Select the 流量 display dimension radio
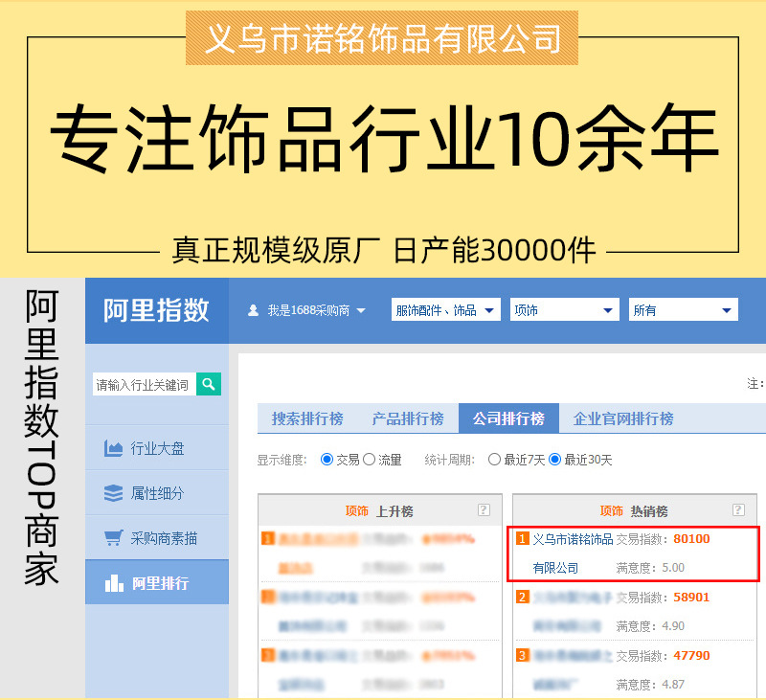The height and width of the screenshot is (700, 766). [x=370, y=460]
